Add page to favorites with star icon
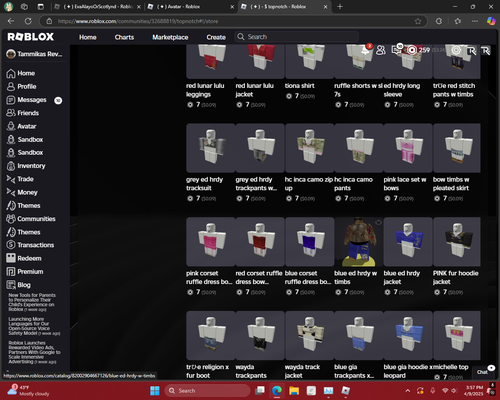500x400 pixels. (418, 21)
